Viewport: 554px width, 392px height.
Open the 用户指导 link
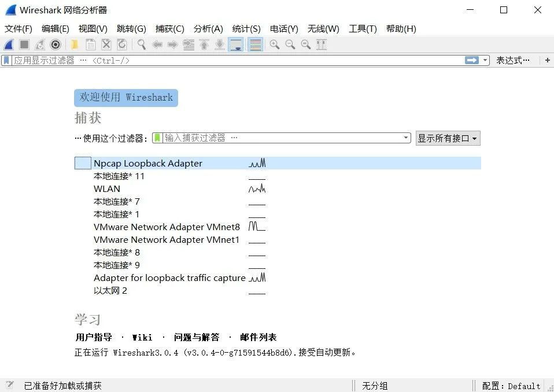click(x=94, y=337)
